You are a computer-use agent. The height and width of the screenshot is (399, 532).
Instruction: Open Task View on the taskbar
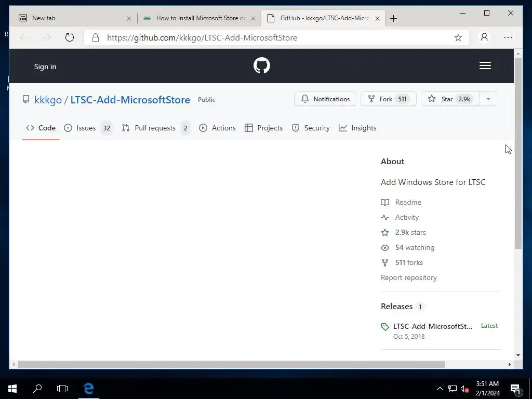62,389
